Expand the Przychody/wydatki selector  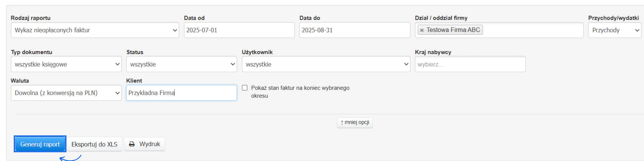(614, 30)
